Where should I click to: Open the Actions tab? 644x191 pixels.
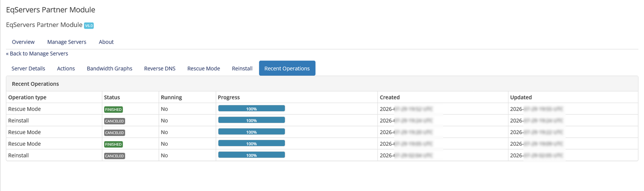(66, 69)
